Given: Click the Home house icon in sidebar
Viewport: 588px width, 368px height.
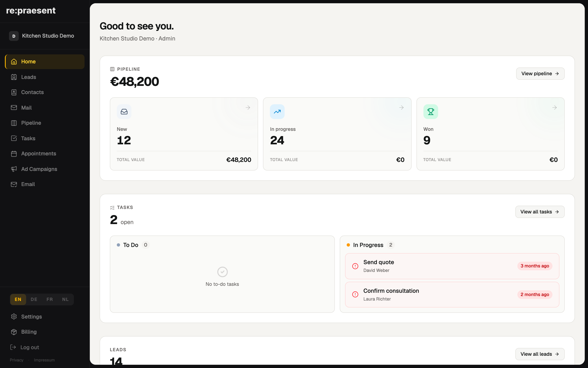Looking at the screenshot, I should [14, 62].
